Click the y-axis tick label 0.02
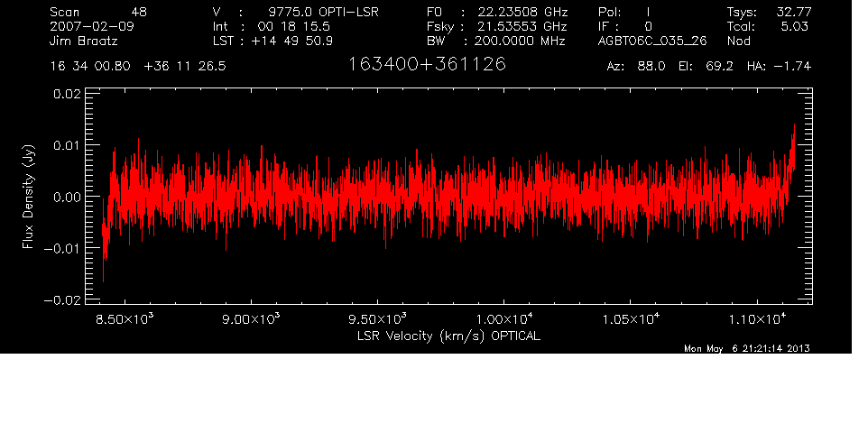The image size is (868, 442). 67,94
